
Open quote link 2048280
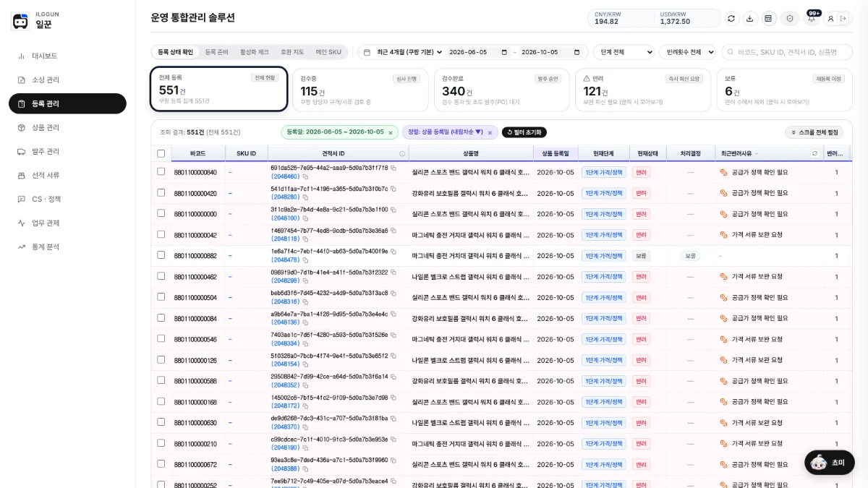pos(286,197)
